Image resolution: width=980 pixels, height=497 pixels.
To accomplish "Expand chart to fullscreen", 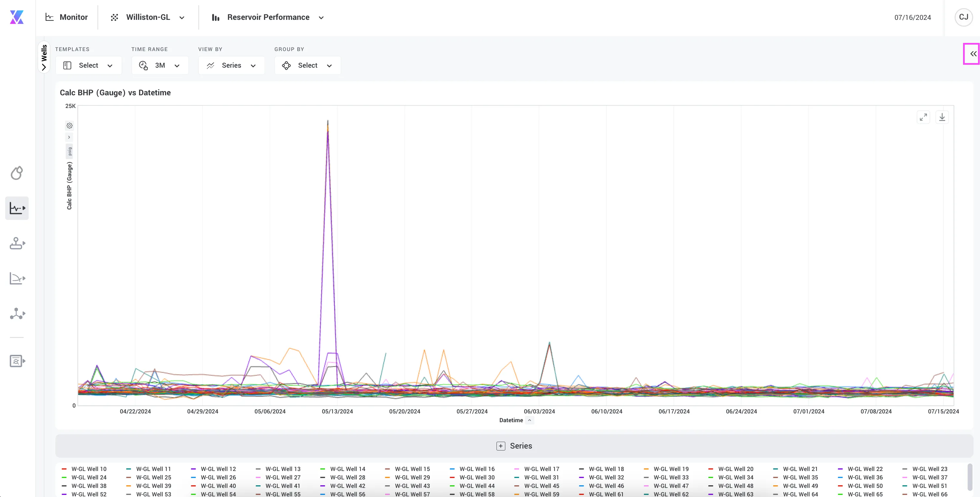I will click(923, 117).
